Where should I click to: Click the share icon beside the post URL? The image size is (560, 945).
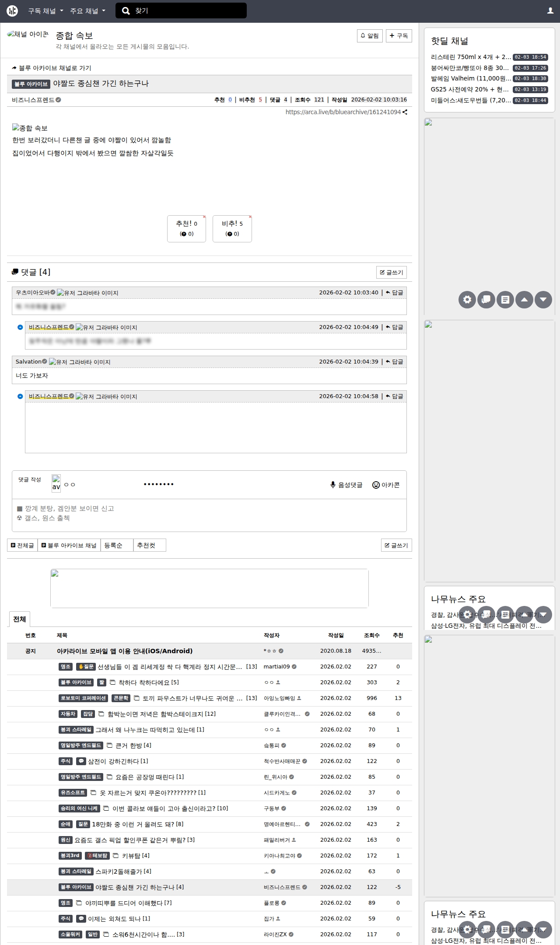click(x=405, y=112)
